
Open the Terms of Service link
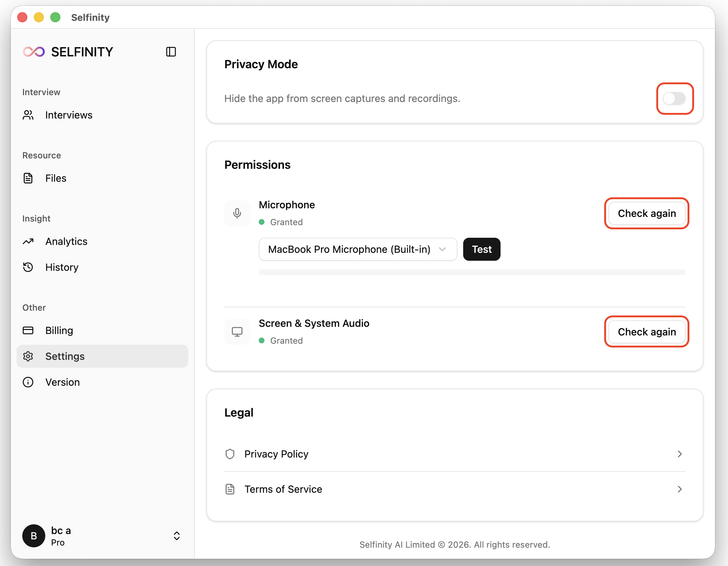[455, 489]
